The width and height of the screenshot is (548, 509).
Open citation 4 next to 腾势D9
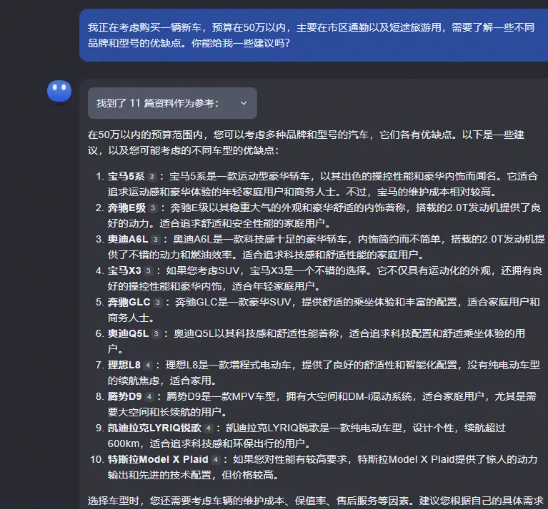click(149, 397)
